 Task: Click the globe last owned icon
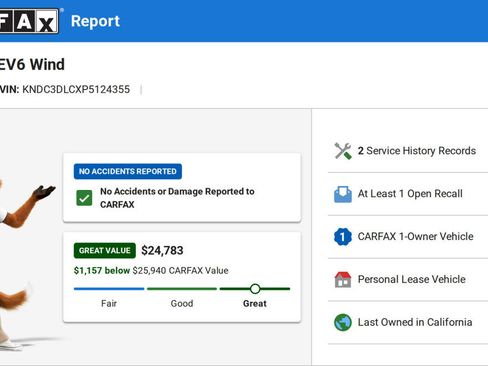click(343, 322)
